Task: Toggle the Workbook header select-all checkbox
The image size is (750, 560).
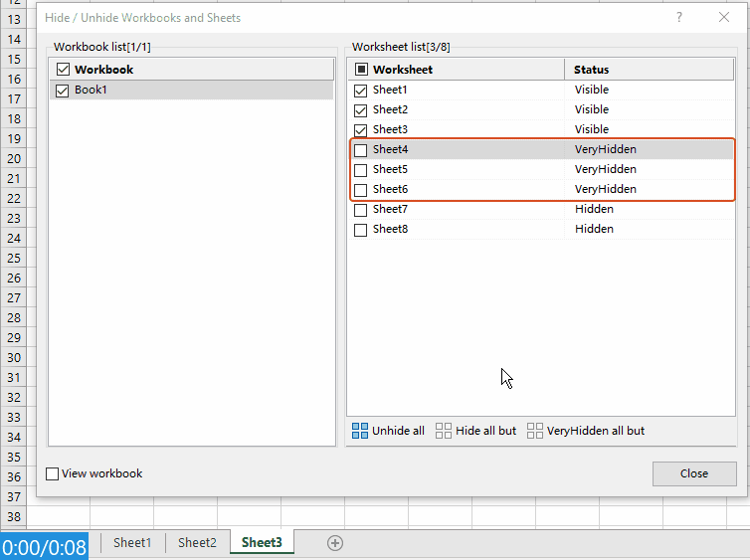Action: coord(63,70)
